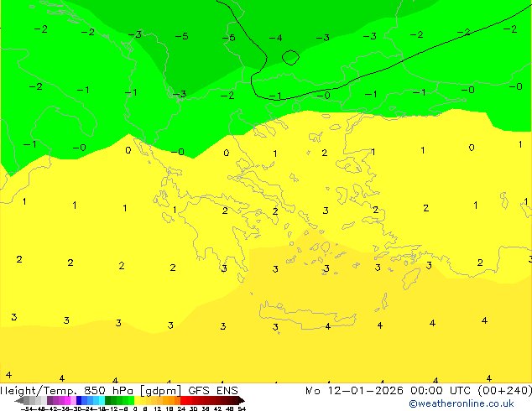
Task: Click the -54 legend scale label
Action: point(27,408)
